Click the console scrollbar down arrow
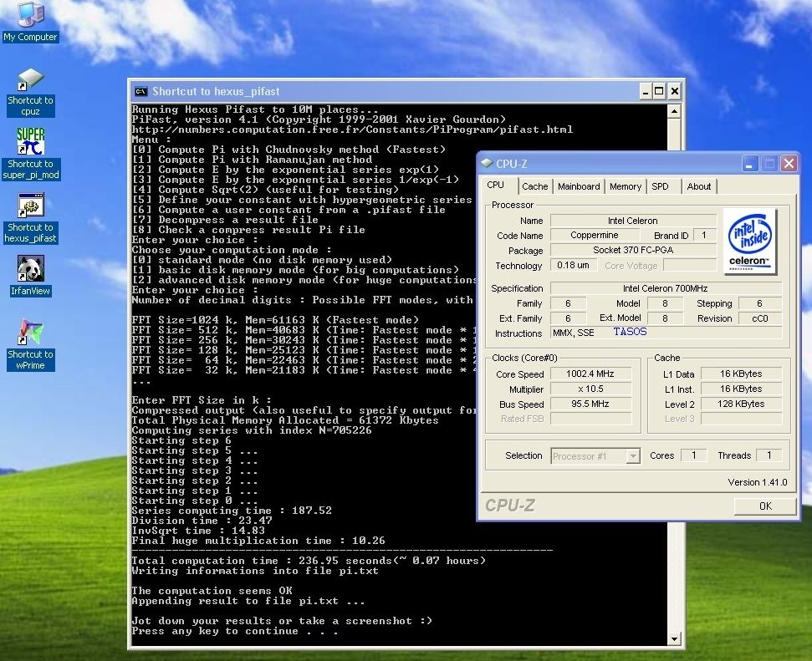This screenshot has height=661, width=812. tap(674, 638)
